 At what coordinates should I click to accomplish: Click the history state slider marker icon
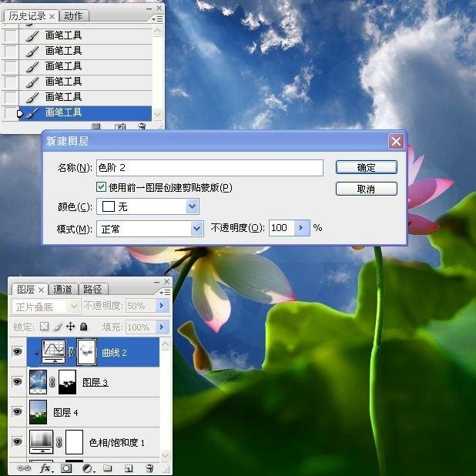pos(20,114)
